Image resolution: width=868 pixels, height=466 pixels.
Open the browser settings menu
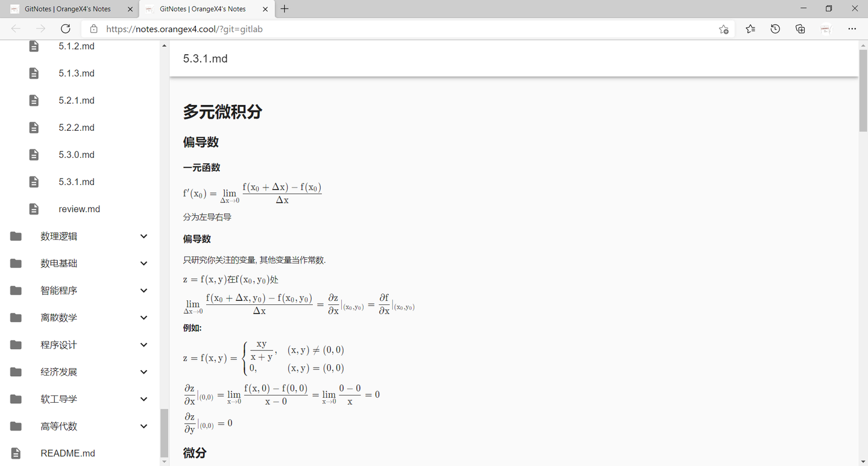pos(852,28)
